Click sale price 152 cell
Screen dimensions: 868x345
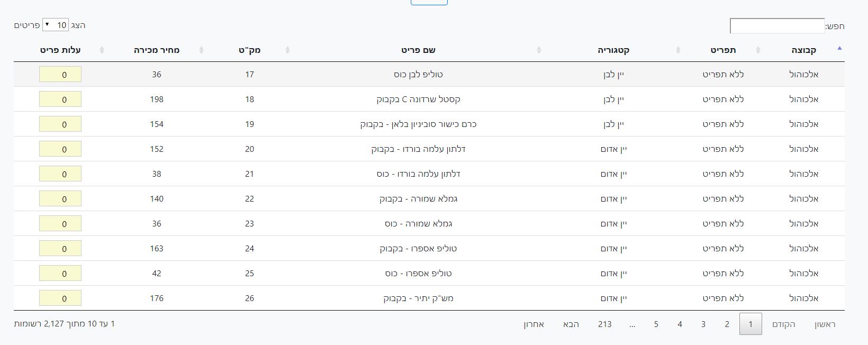[x=157, y=149]
